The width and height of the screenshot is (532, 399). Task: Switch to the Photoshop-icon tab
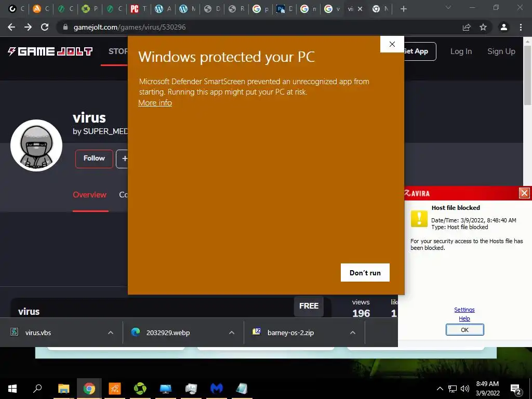coord(285,9)
